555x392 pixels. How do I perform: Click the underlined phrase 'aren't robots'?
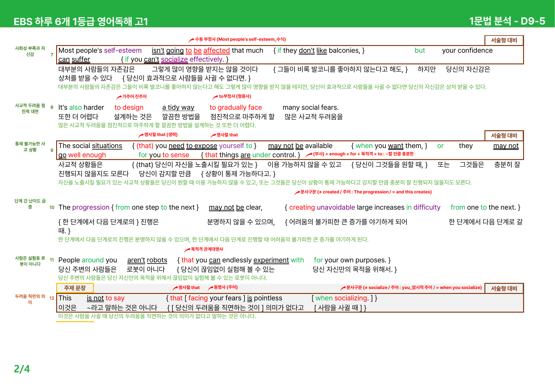147,260
